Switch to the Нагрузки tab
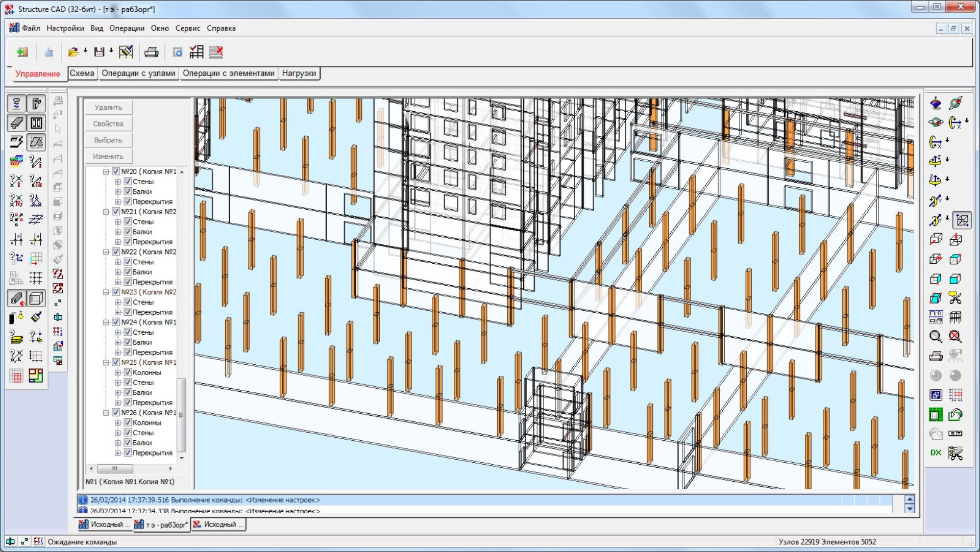This screenshot has width=980, height=552. click(x=299, y=73)
